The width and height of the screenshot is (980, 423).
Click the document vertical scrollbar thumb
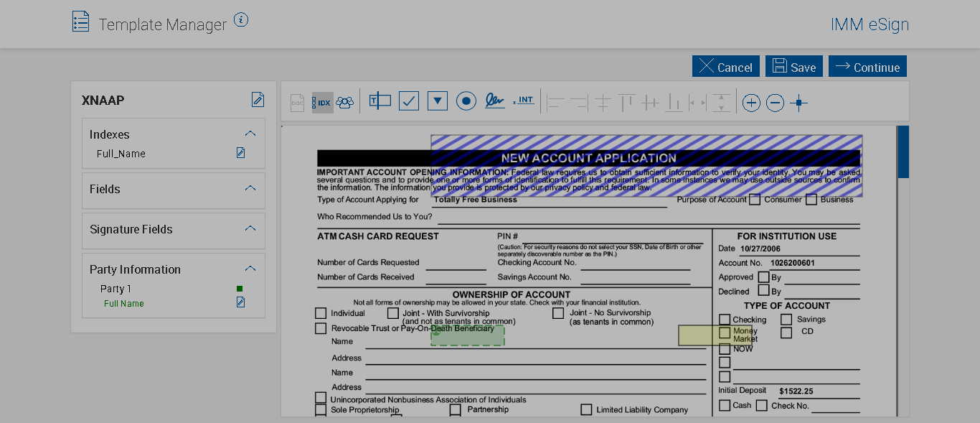point(903,152)
